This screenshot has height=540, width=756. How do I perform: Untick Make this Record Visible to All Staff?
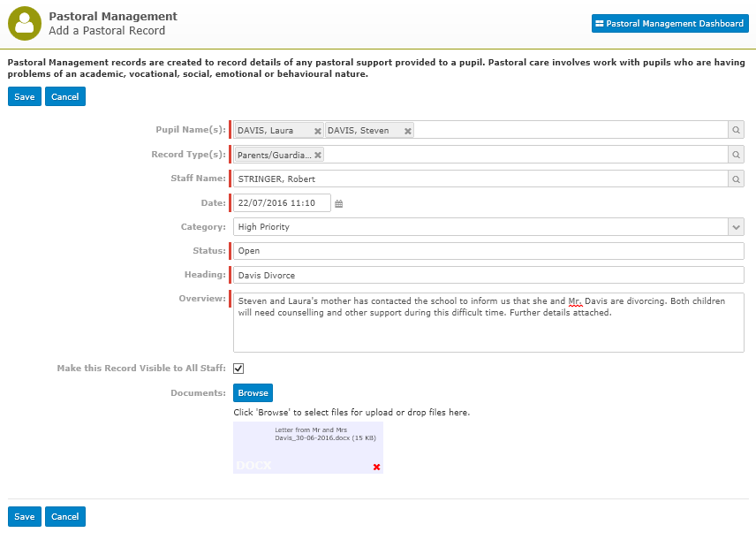(238, 369)
